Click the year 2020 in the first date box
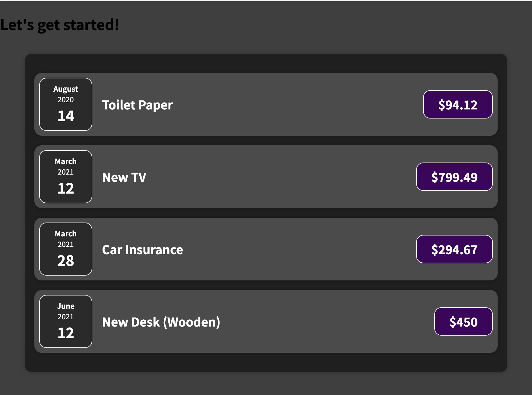532x395 pixels. [x=66, y=100]
